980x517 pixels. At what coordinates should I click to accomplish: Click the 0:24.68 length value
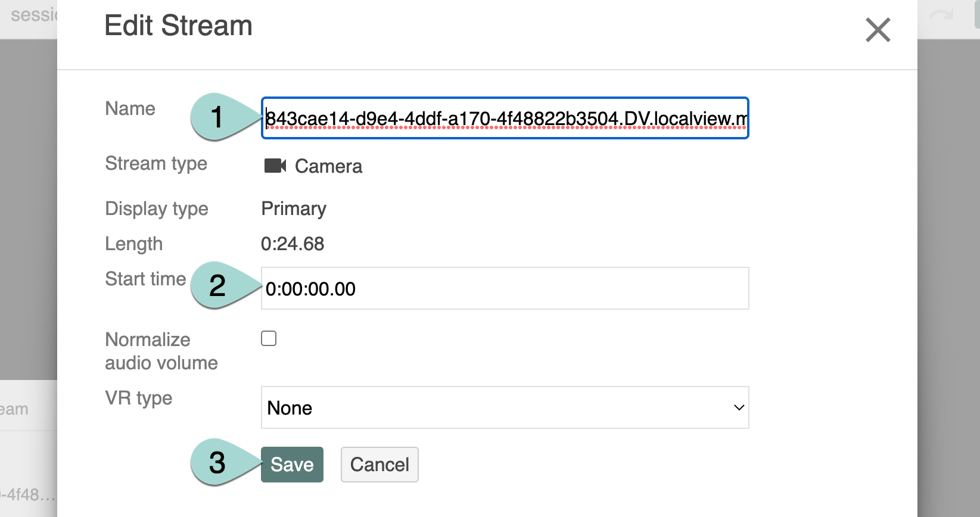293,244
